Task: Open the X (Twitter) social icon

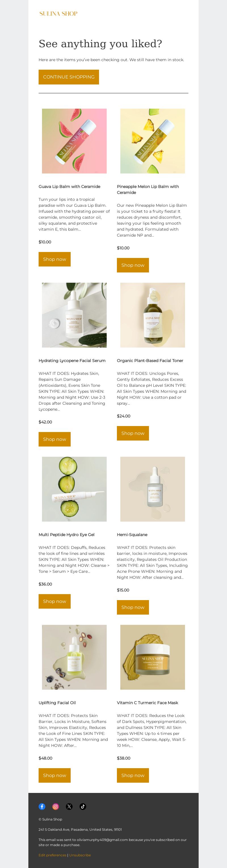Action: [69, 806]
